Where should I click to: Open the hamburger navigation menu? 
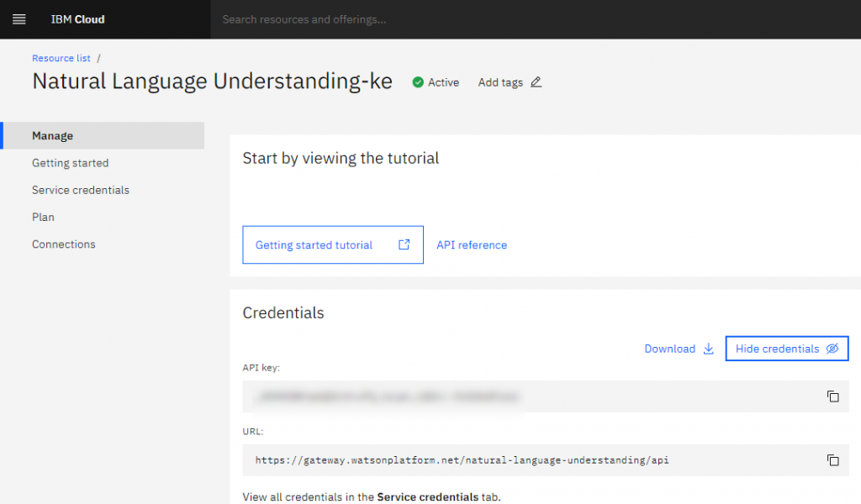19,20
